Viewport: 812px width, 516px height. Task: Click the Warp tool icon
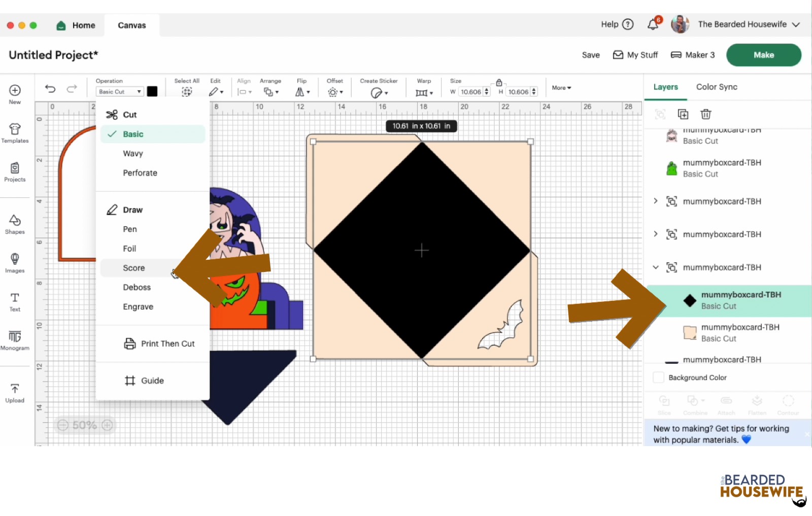coord(423,92)
